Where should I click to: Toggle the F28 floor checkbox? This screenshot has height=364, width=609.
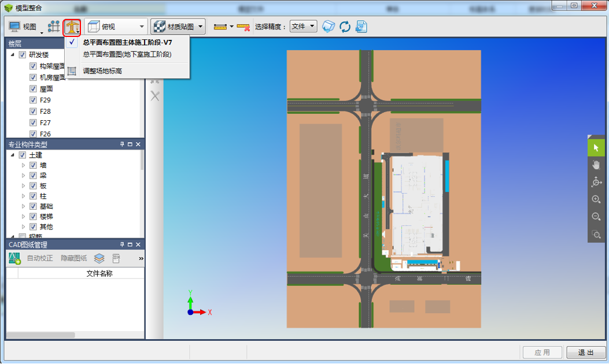tap(33, 112)
